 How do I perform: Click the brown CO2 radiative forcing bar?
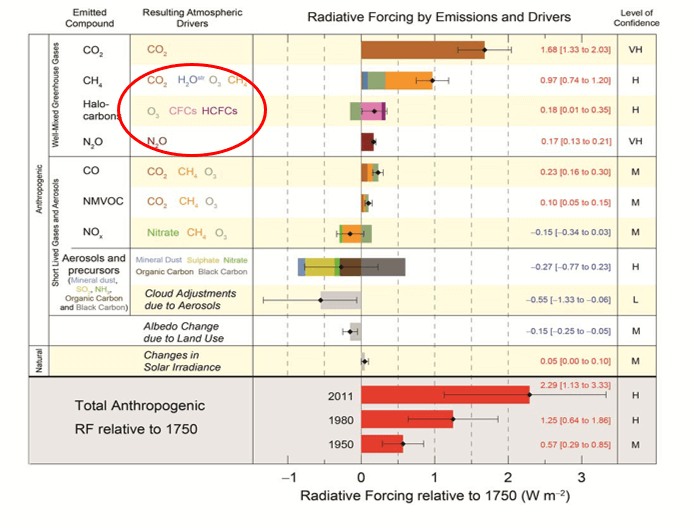(422, 50)
